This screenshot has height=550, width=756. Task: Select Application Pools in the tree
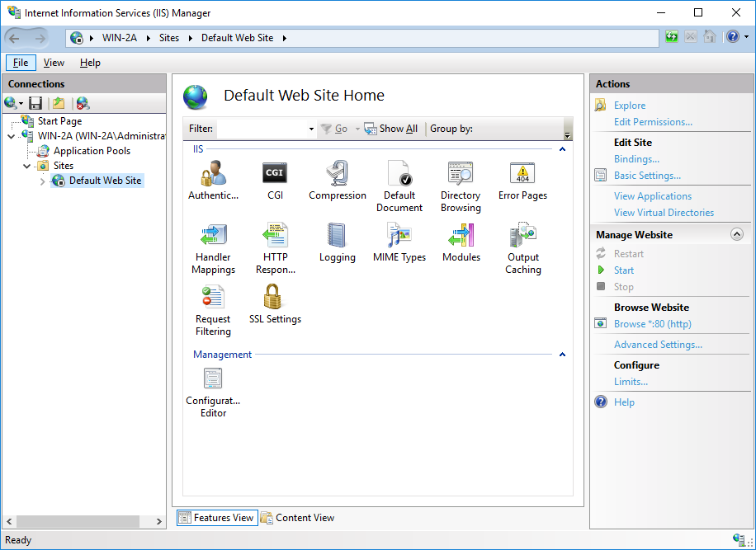point(92,151)
